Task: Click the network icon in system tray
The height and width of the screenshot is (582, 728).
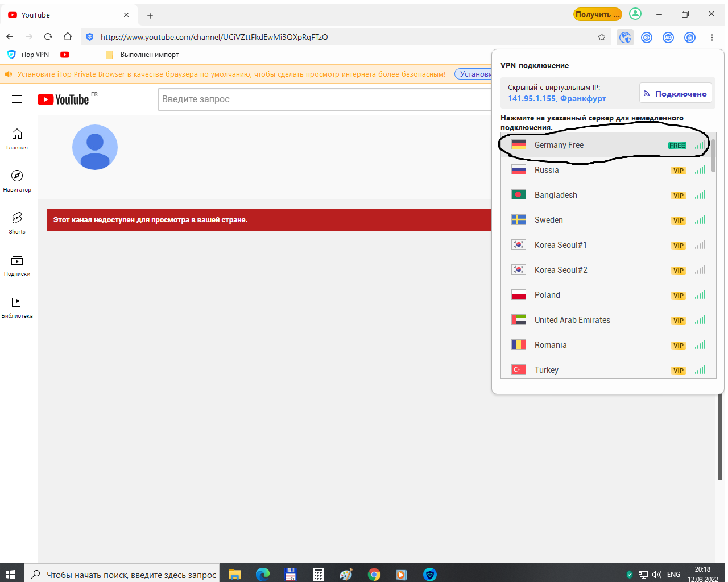Action: click(643, 575)
